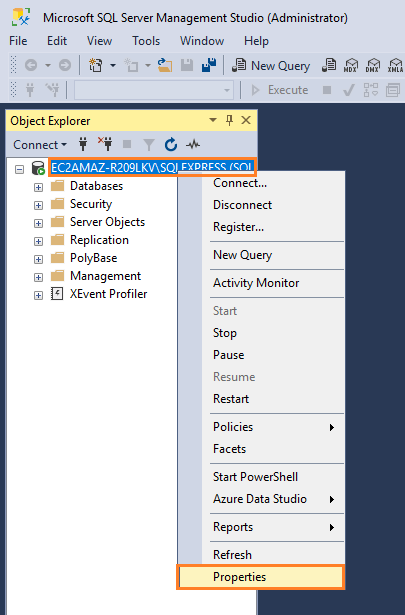Choose Facets in the context menu
This screenshot has width=405, height=615.
point(262,449)
